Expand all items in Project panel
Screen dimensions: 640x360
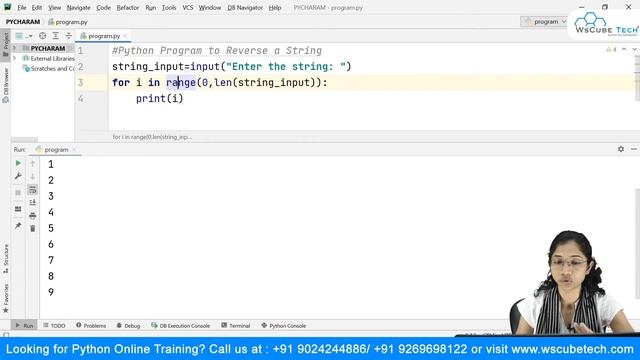pyautogui.click(x=56, y=36)
